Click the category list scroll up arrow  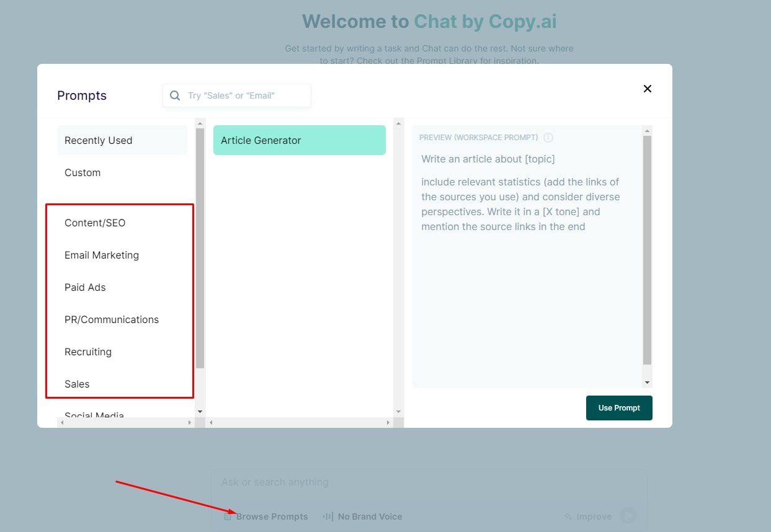pyautogui.click(x=200, y=123)
